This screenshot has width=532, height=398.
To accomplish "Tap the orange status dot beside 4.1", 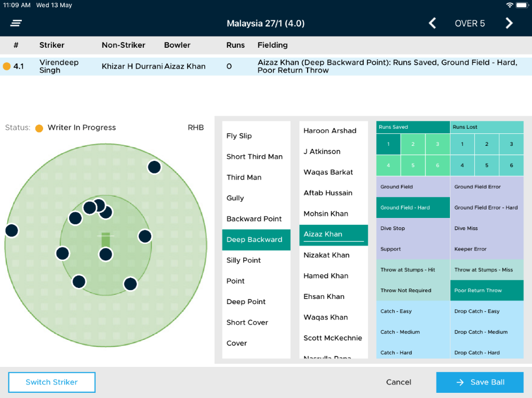I will click(x=7, y=66).
